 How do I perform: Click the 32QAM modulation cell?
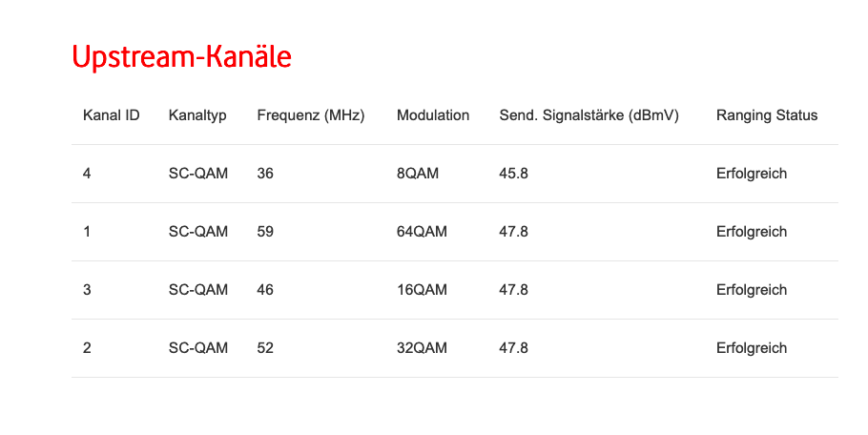[422, 348]
